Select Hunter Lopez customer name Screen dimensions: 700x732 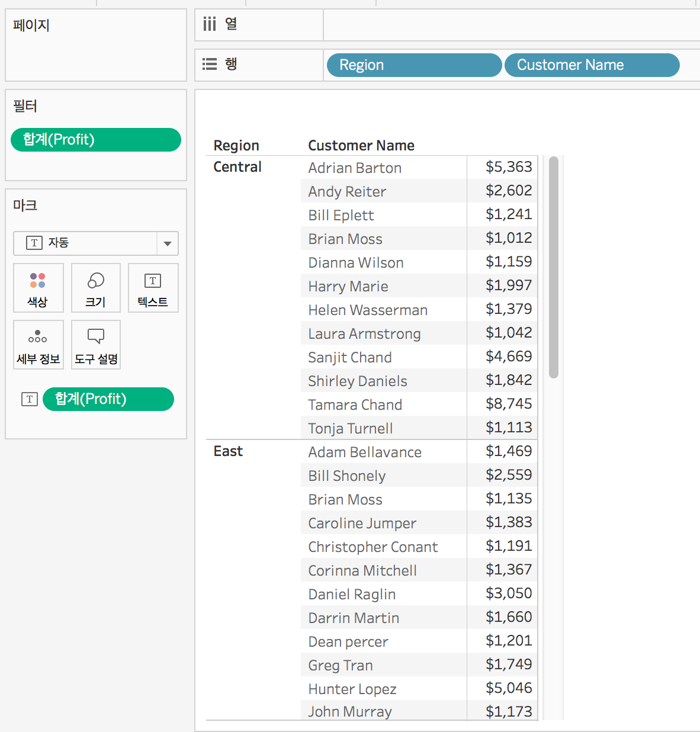click(352, 689)
